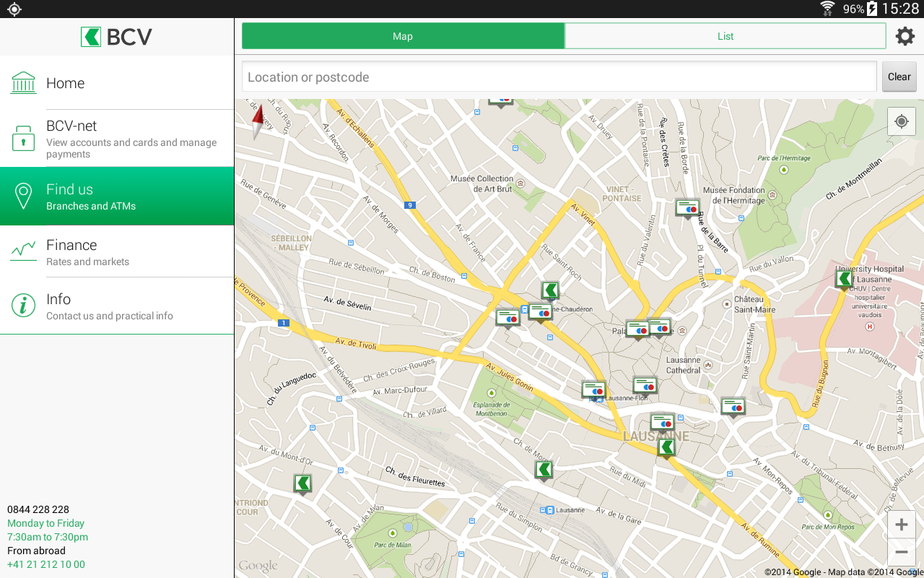Screen dimensions: 924x578
Task: Select the ATM marker at Lausanne-Flon
Action: [594, 388]
